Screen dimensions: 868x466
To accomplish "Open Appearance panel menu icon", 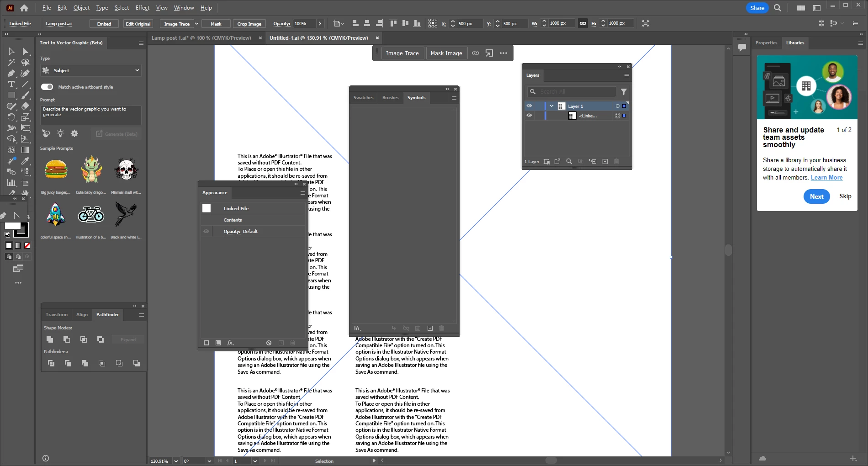I will point(302,193).
